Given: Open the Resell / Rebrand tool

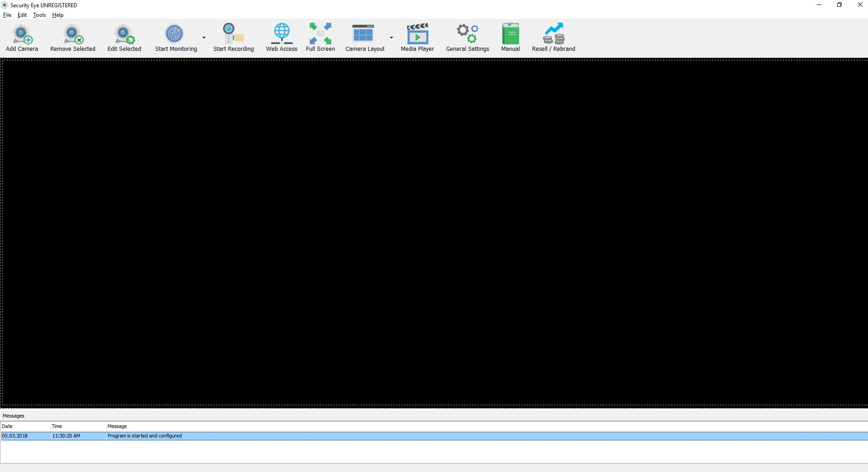Looking at the screenshot, I should click(x=553, y=36).
